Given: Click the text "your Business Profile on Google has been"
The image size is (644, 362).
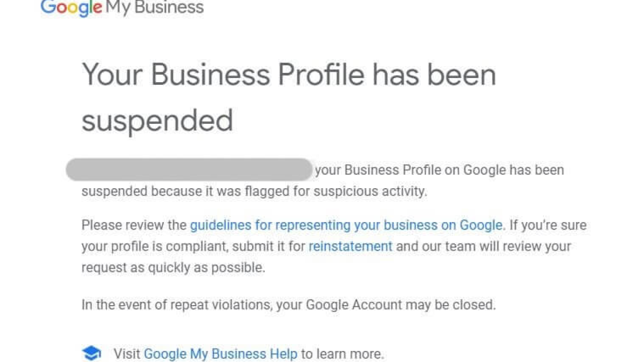Looking at the screenshot, I should [439, 170].
